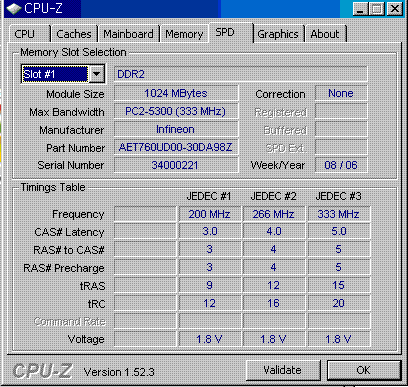Image resolution: width=408 pixels, height=387 pixels.
Task: Open the Caches tab
Action: point(74,34)
